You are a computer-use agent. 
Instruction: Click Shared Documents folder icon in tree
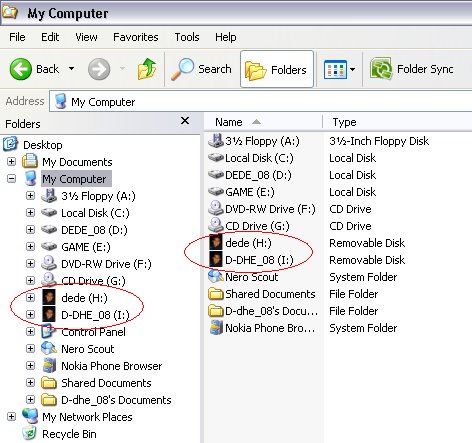(x=49, y=383)
